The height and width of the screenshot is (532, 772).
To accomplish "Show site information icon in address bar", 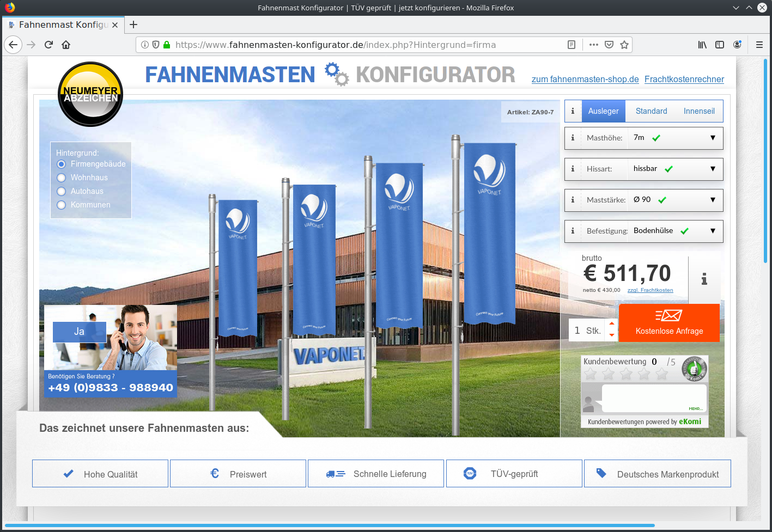I will (x=145, y=45).
